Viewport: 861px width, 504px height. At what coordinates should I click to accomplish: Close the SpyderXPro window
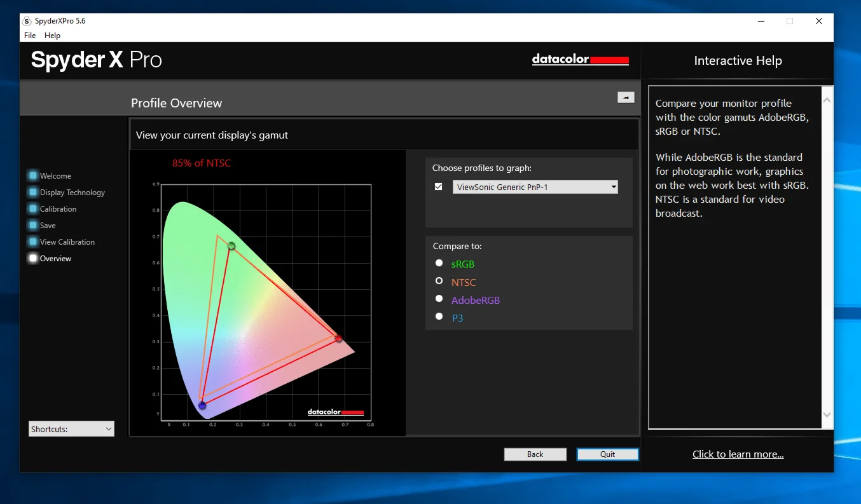819,21
